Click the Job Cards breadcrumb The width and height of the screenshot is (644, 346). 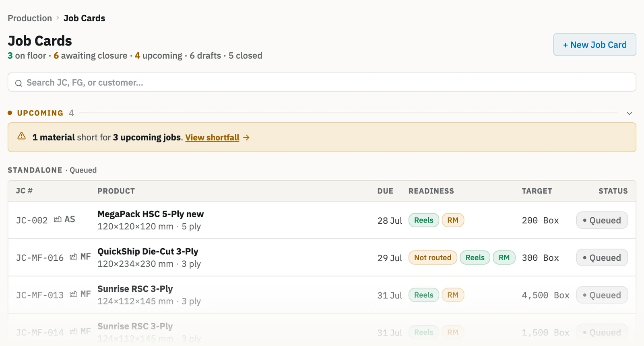pos(85,18)
